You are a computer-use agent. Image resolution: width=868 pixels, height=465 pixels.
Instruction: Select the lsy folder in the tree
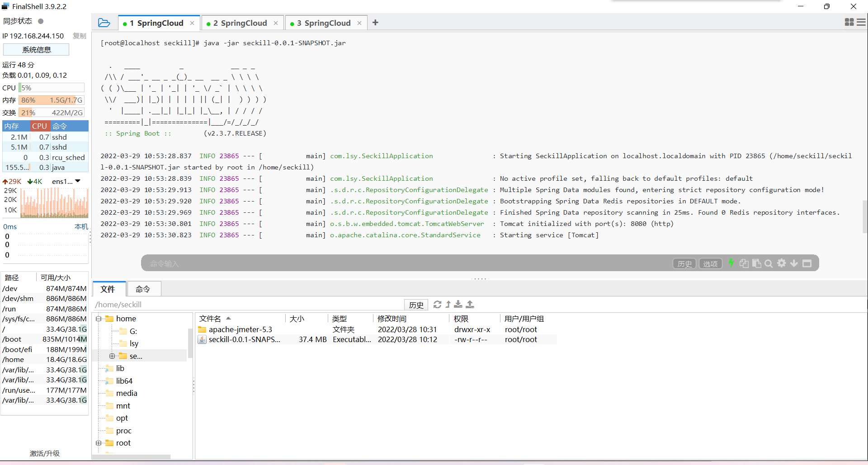[x=134, y=343]
